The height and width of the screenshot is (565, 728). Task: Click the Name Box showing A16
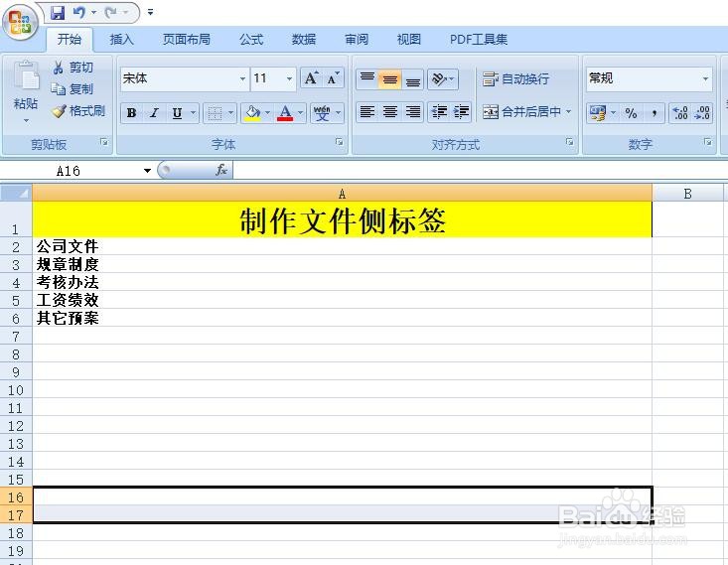[69, 171]
